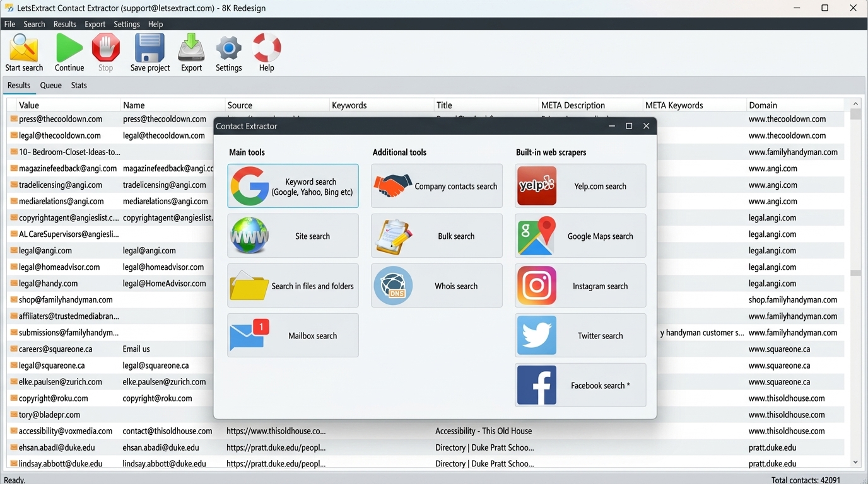Viewport: 868px width, 484px height.
Task: Click the Accessibility - This Old House title cell
Action: (484, 430)
